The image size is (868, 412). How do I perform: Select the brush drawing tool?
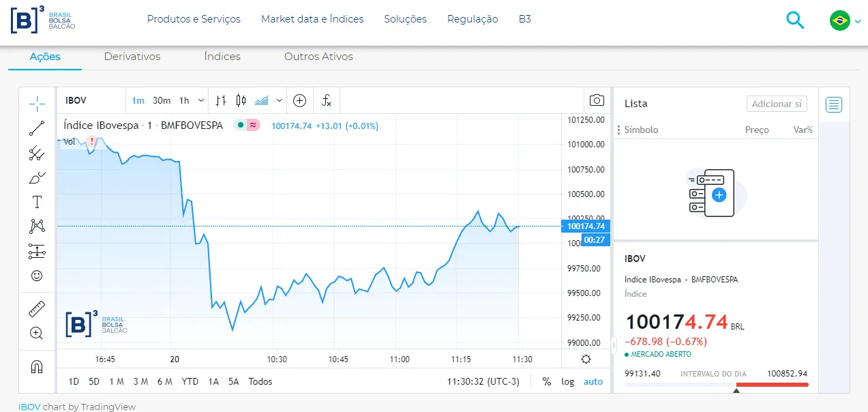click(x=36, y=177)
